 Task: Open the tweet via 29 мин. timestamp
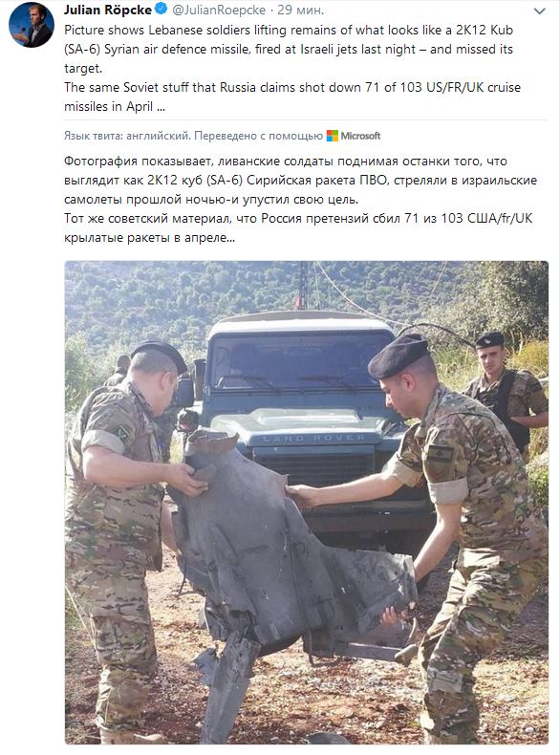click(x=300, y=10)
